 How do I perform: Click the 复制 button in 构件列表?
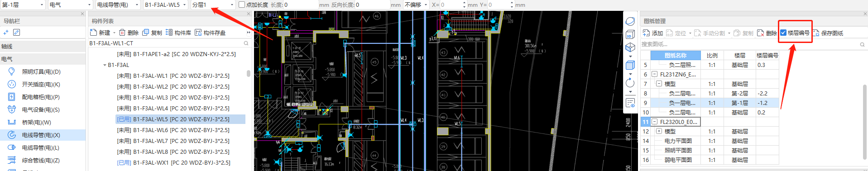tap(152, 33)
